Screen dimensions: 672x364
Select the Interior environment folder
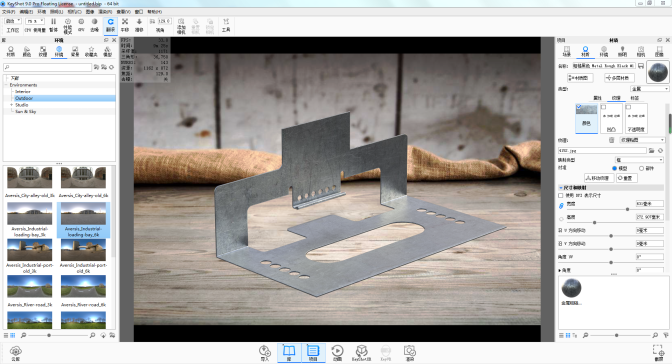23,91
